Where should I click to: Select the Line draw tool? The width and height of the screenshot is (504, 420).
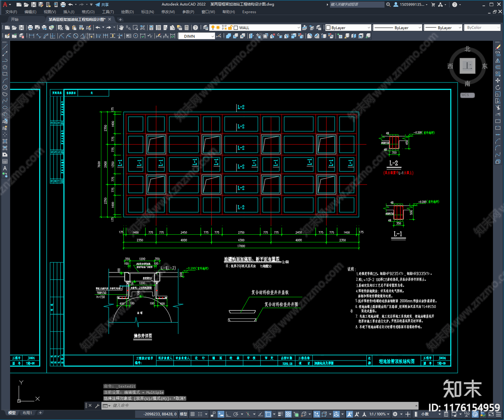tap(5, 47)
